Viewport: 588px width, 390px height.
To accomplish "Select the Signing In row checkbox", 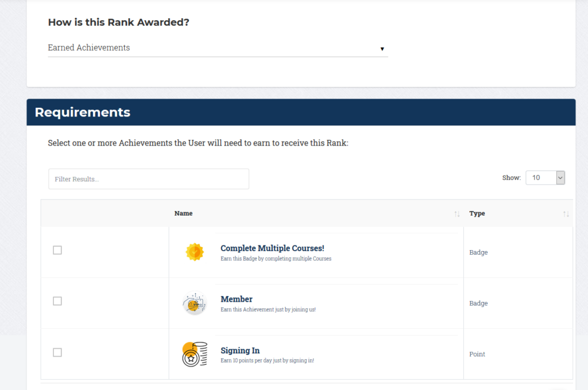I will click(x=57, y=353).
